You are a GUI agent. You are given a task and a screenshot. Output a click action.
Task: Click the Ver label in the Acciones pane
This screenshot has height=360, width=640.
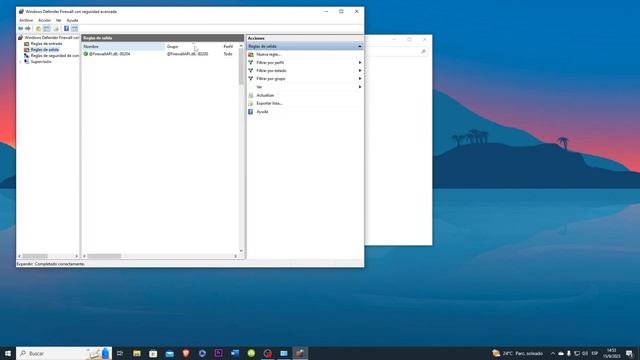tap(259, 87)
